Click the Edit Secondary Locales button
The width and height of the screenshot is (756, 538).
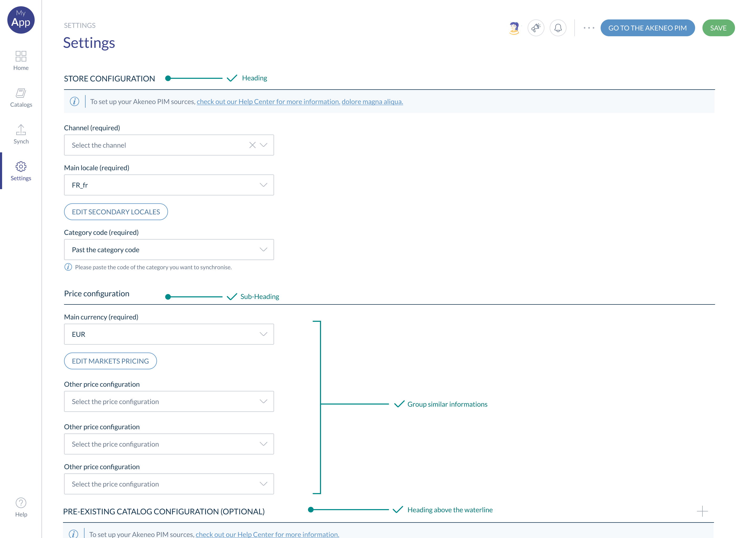116,211
